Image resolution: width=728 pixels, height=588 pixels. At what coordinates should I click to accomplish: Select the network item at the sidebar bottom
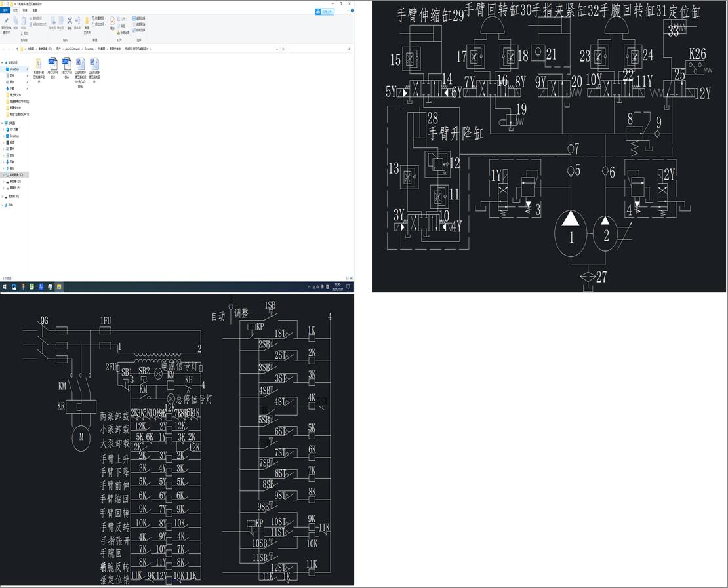(x=10, y=205)
